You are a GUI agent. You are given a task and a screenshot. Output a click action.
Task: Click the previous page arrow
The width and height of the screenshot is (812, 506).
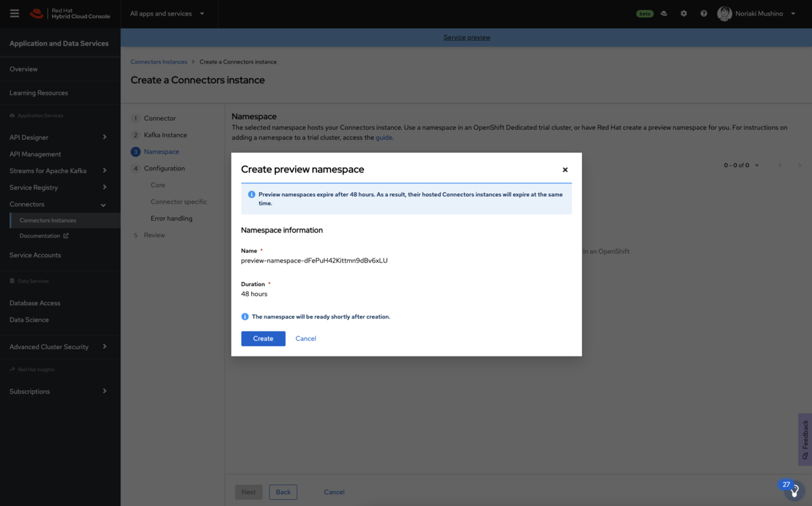click(780, 165)
